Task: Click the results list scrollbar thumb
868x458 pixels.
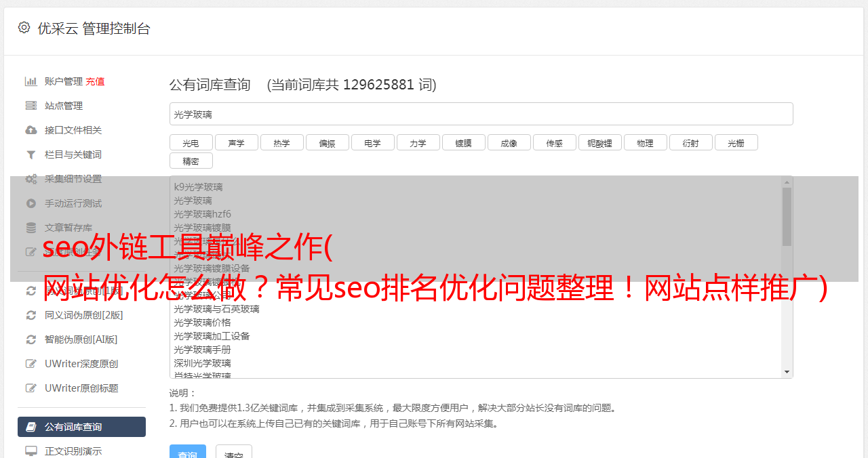Action: coord(787,217)
